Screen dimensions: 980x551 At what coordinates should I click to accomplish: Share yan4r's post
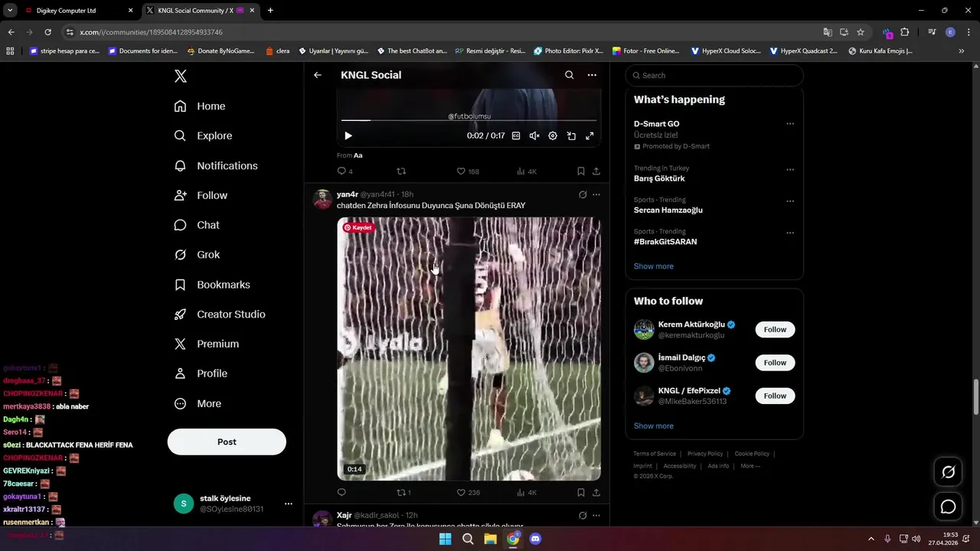pos(596,492)
